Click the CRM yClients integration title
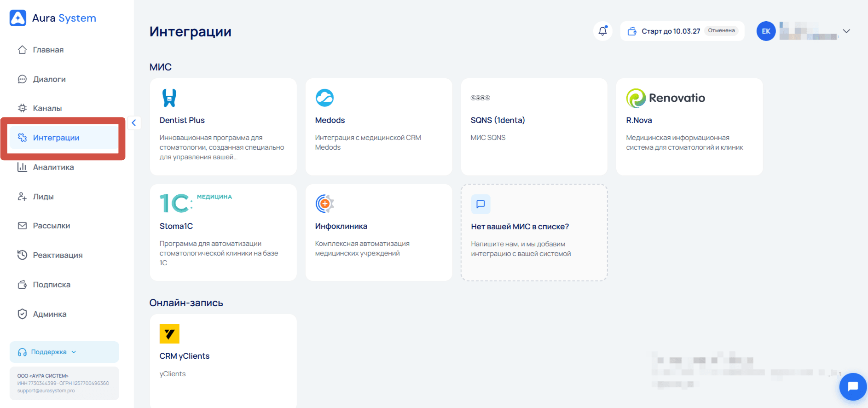The width and height of the screenshot is (868, 408). 185,356
